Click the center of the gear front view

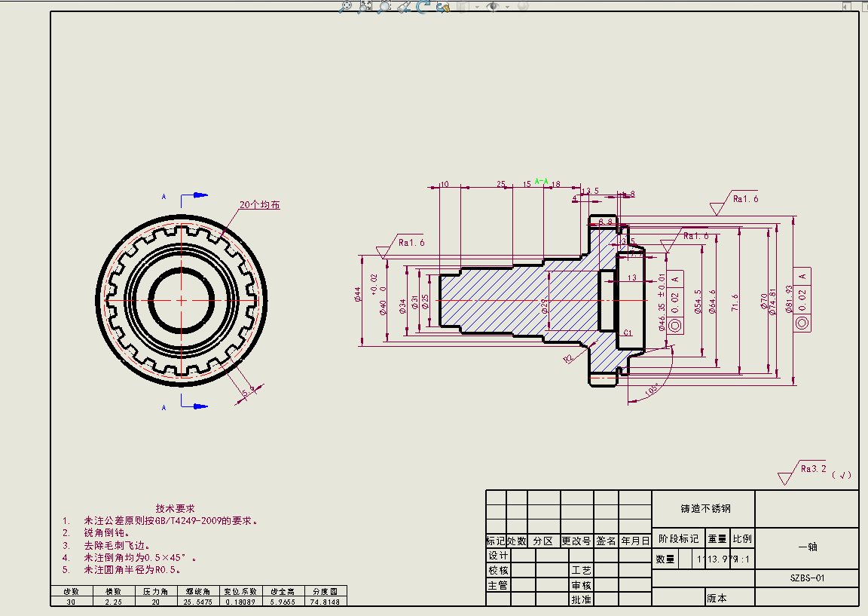pyautogui.click(x=182, y=299)
